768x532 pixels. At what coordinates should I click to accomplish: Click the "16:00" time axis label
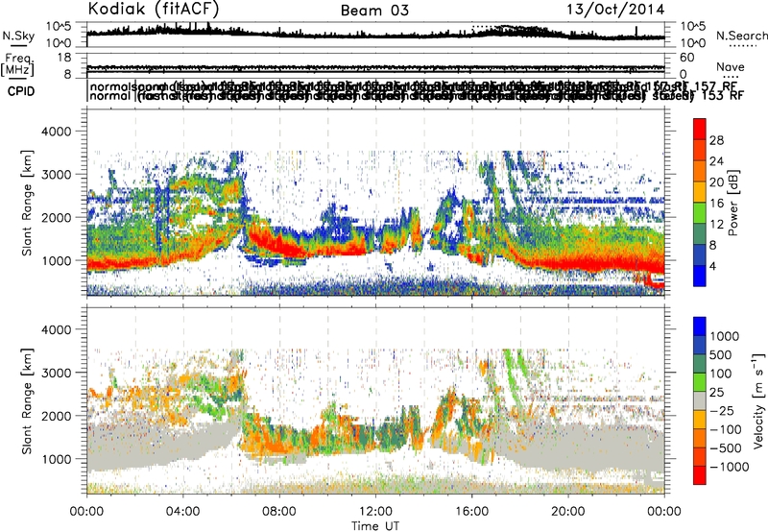471,512
